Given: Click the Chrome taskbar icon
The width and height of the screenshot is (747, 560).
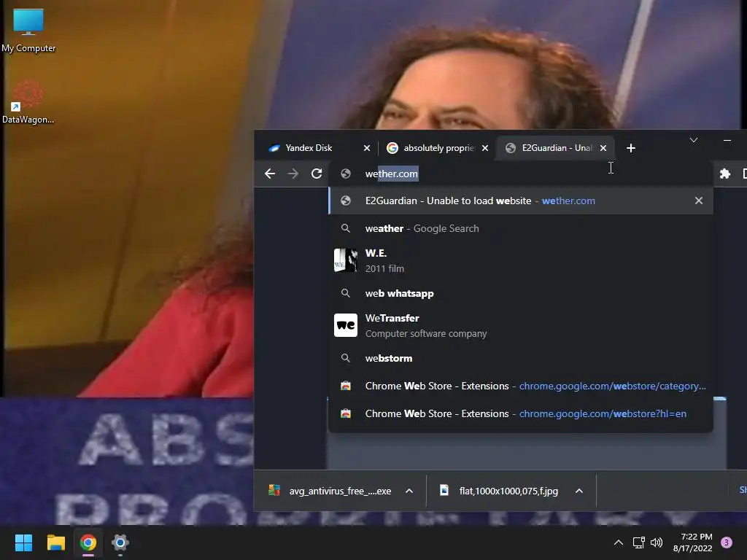Looking at the screenshot, I should coord(88,542).
